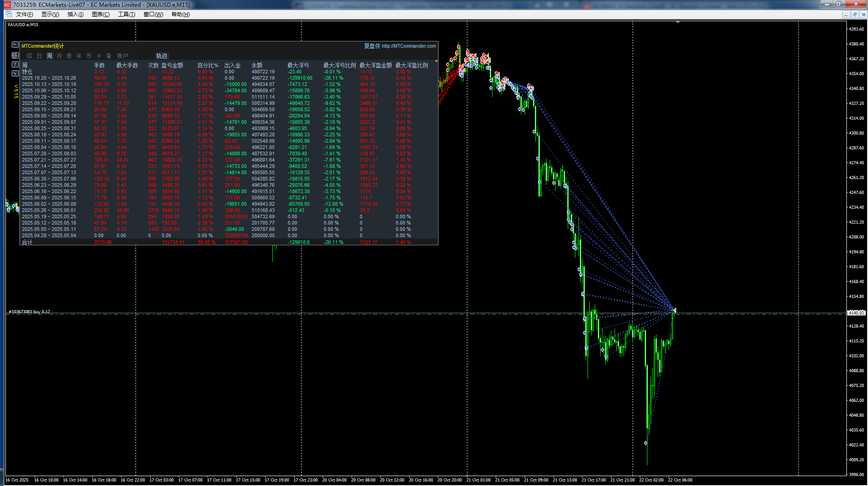Screen dimensions: 868x486
Task: Expand the 工具(T) tools menu
Action: pyautogui.click(x=127, y=14)
